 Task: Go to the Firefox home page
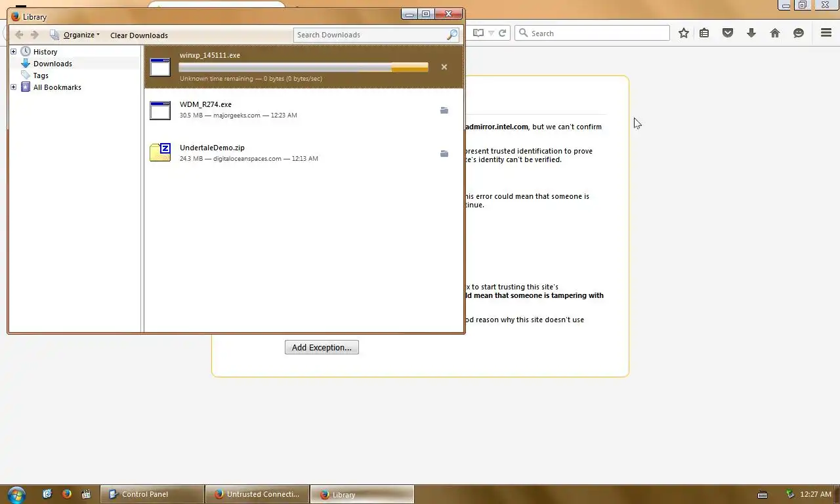(x=775, y=33)
